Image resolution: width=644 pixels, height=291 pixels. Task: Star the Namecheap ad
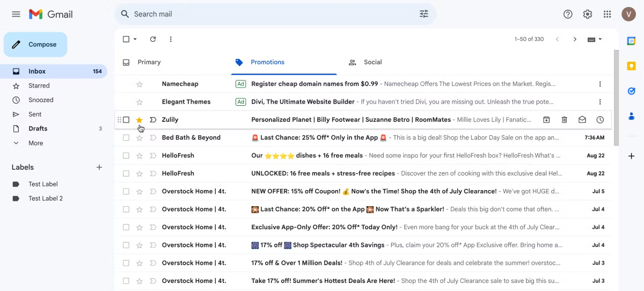[x=140, y=84]
